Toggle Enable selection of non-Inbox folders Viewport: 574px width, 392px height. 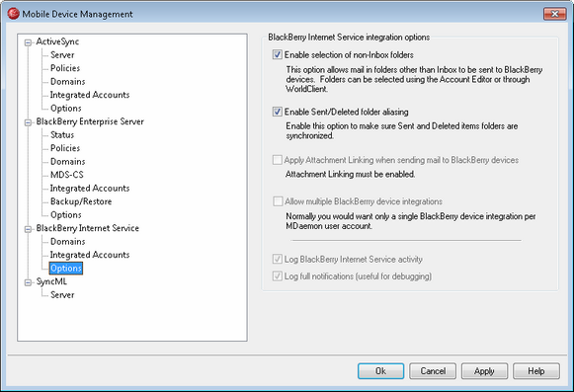278,55
